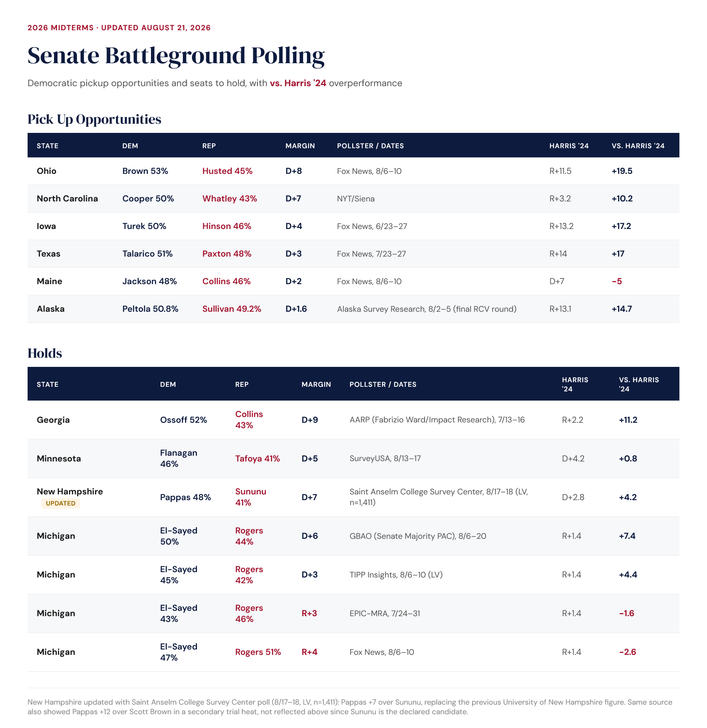Click Brown 53% in the Ohio row
Viewport: 707px width, 728px height.
145,171
